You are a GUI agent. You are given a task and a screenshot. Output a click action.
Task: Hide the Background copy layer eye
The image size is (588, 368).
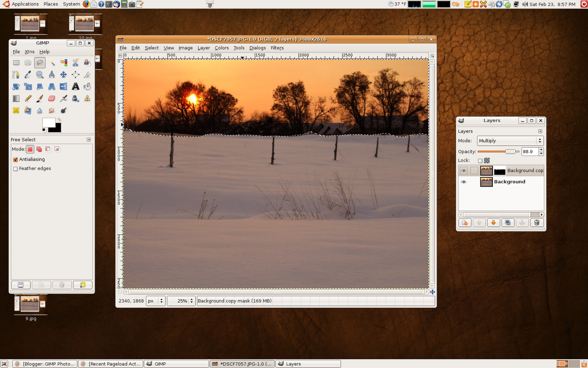pyautogui.click(x=463, y=170)
